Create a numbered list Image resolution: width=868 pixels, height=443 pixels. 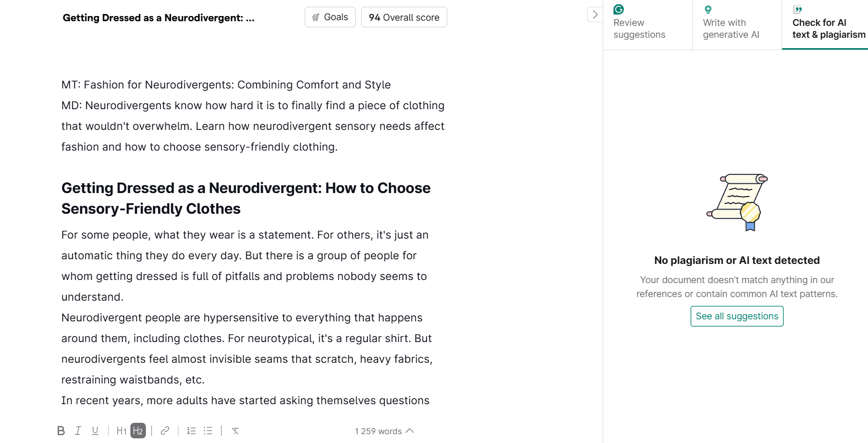(191, 431)
